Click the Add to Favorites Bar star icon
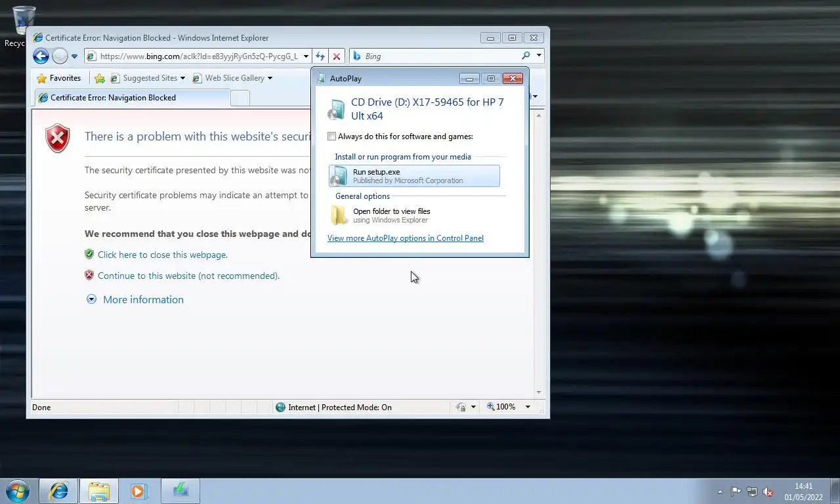 coord(100,78)
